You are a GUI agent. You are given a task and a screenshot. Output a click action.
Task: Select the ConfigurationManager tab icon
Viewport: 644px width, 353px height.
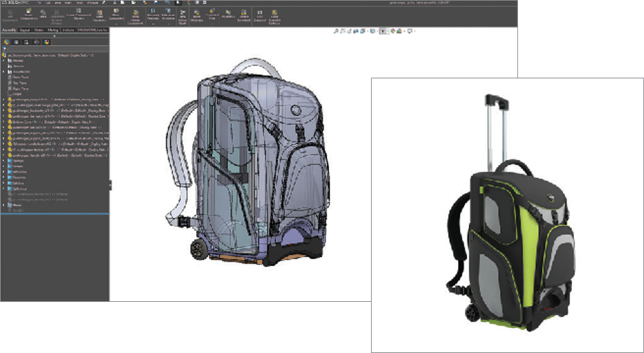(27, 42)
